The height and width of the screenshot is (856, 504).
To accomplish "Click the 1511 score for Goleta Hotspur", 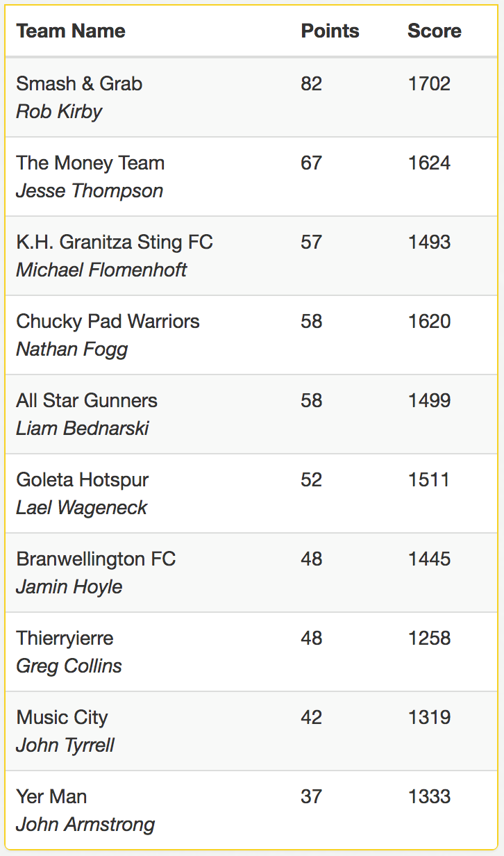I will coord(428,479).
